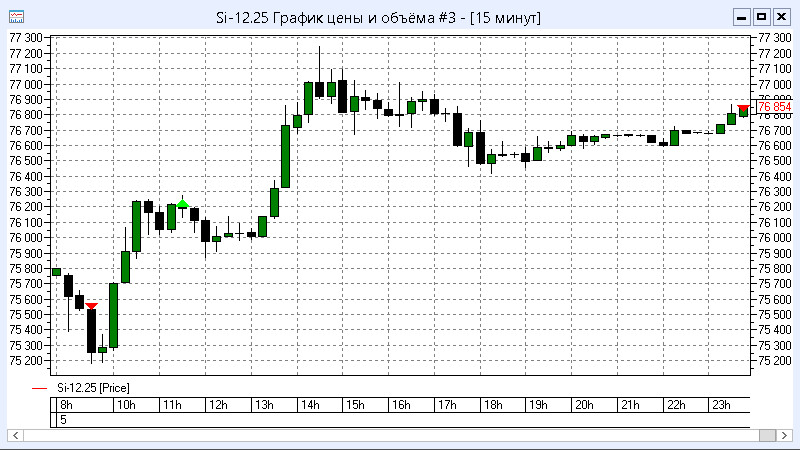Minimize the Si-12.25 chart window
The image size is (800, 450).
[x=741, y=17]
